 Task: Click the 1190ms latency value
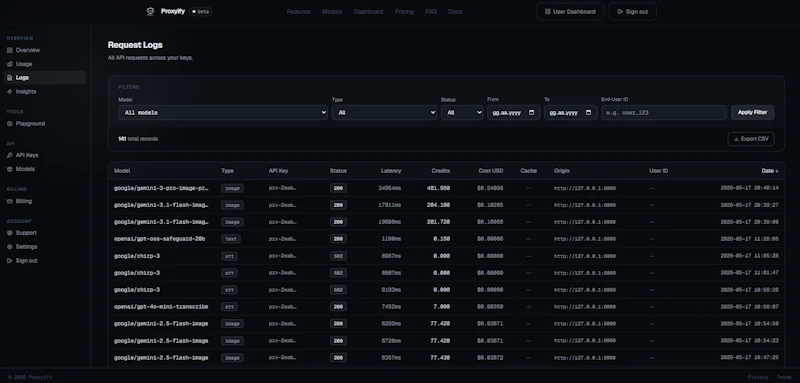(x=391, y=239)
